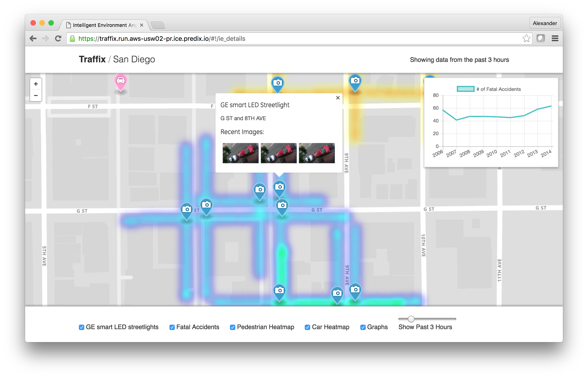Hide the Graphs overlay checkbox

tap(363, 327)
